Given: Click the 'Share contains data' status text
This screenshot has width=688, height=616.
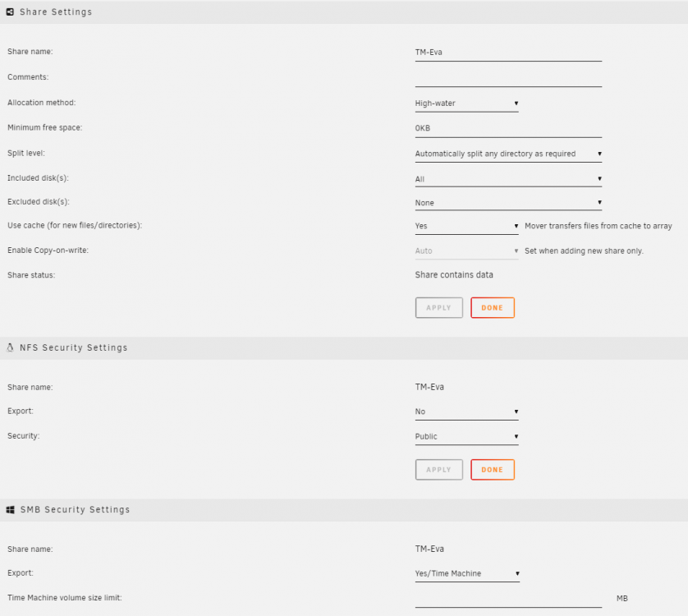Looking at the screenshot, I should point(454,275).
